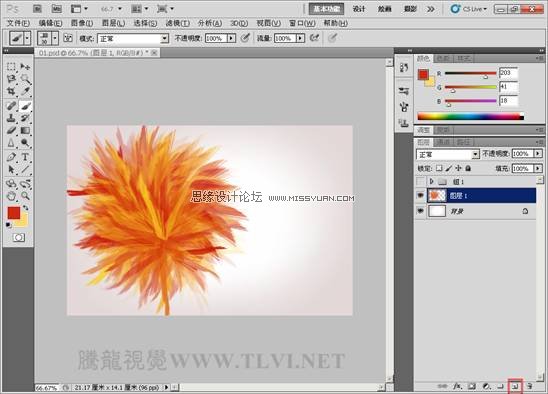Screen dimensions: 548x394
Task: Toggle lock image pixels brush icon
Action: (x=449, y=168)
